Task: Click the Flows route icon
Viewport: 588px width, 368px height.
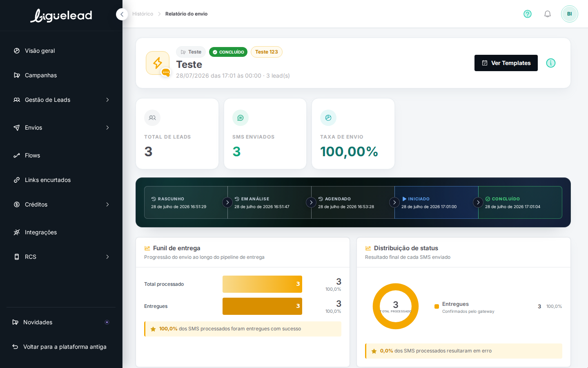Action: click(x=17, y=155)
